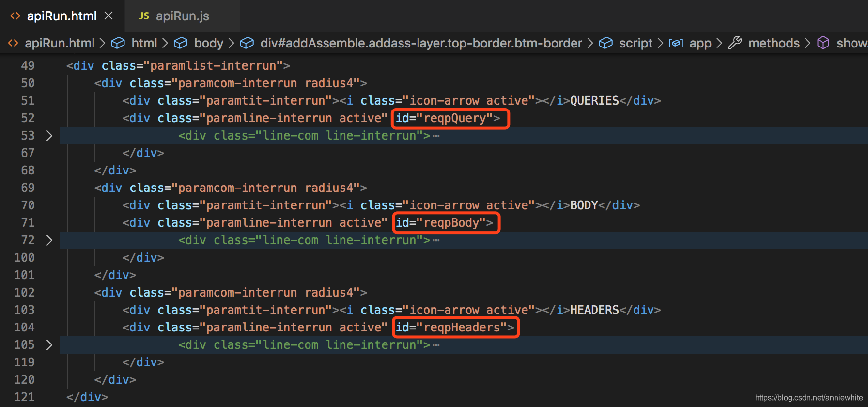
Task: Click the id="reqpHeaders" attribute text
Action: tap(451, 328)
